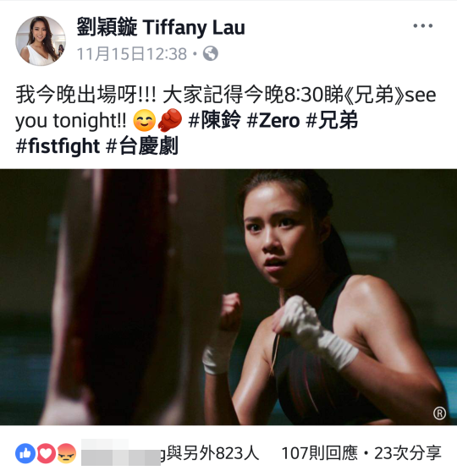Click the registered trademark symbol on the photo
The height and width of the screenshot is (476, 457).
(x=439, y=413)
